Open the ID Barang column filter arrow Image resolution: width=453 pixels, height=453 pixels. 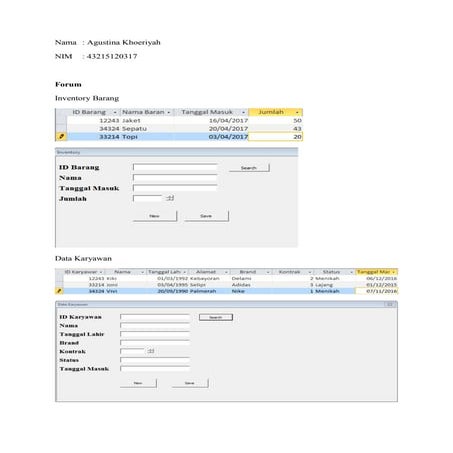[115, 112]
